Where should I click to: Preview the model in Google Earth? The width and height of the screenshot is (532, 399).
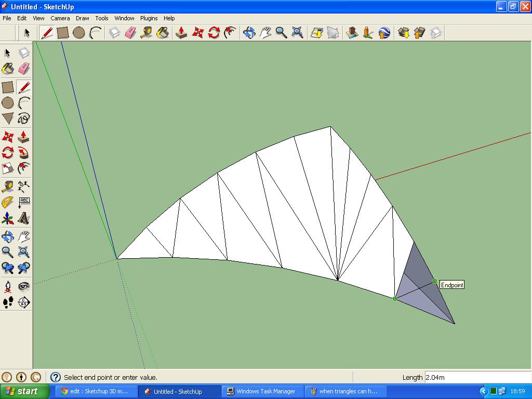(x=384, y=33)
